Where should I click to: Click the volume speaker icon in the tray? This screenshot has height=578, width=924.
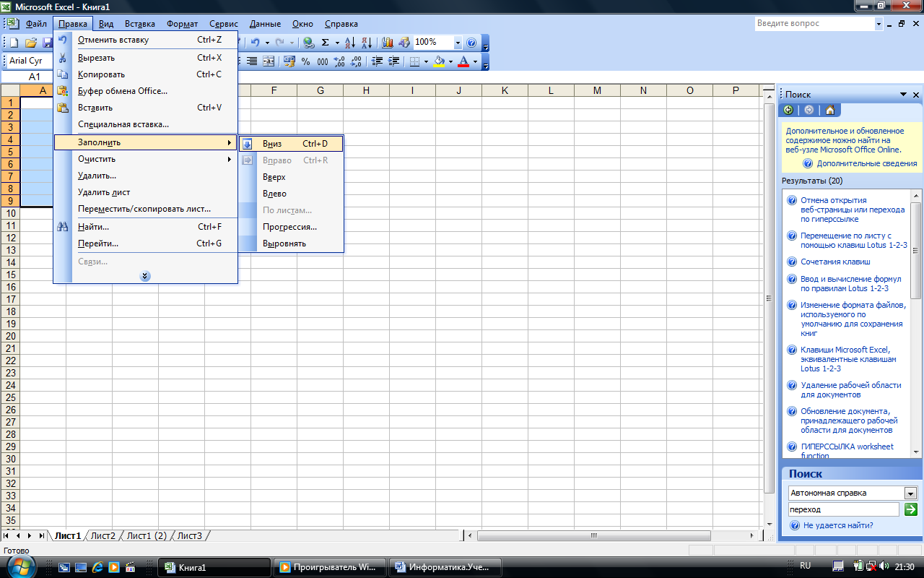click(884, 566)
